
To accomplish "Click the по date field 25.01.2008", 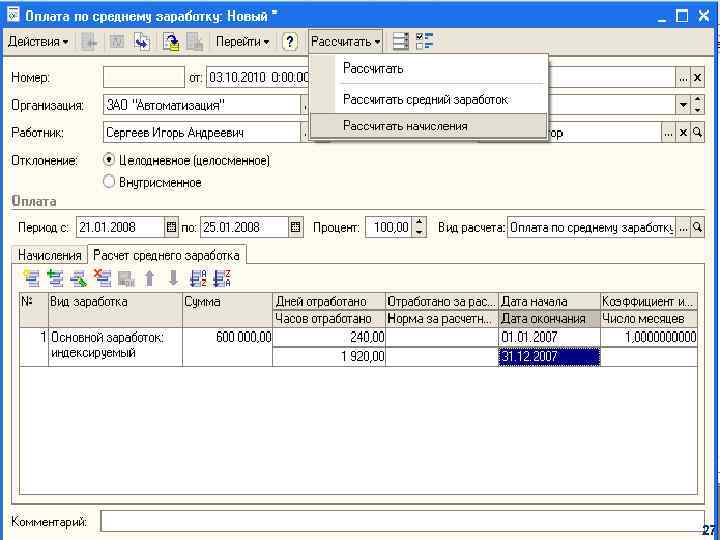I will tap(245, 227).
